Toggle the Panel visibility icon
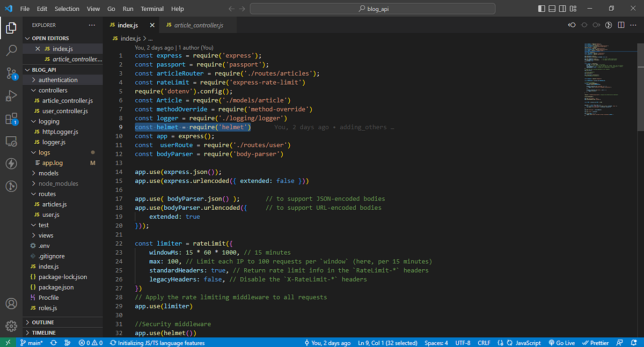 pos(552,8)
